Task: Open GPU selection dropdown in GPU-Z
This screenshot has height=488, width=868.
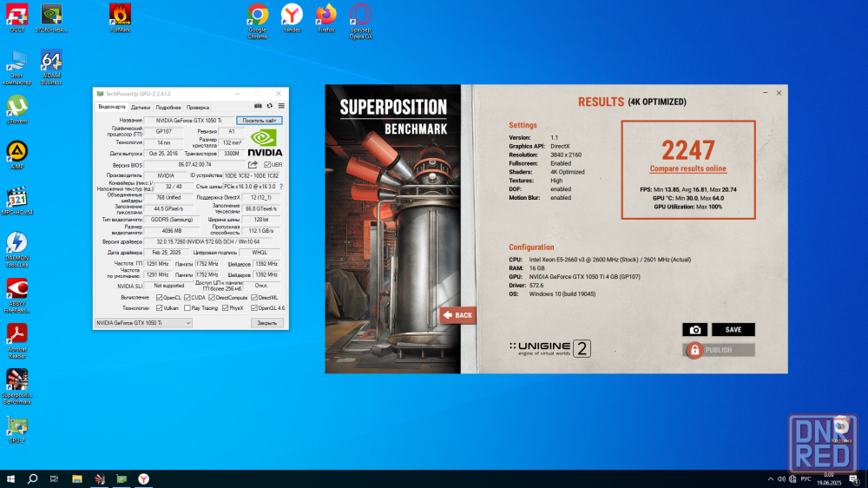Action: (143, 323)
